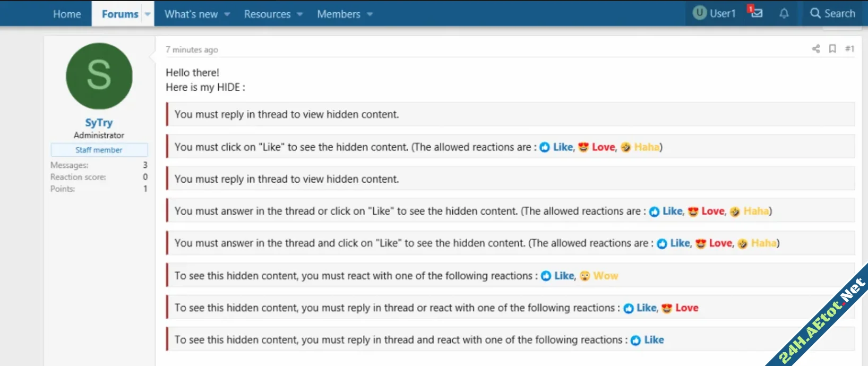This screenshot has height=366, width=868.
Task: Bookmark this post with the bookmark icon
Action: point(832,49)
